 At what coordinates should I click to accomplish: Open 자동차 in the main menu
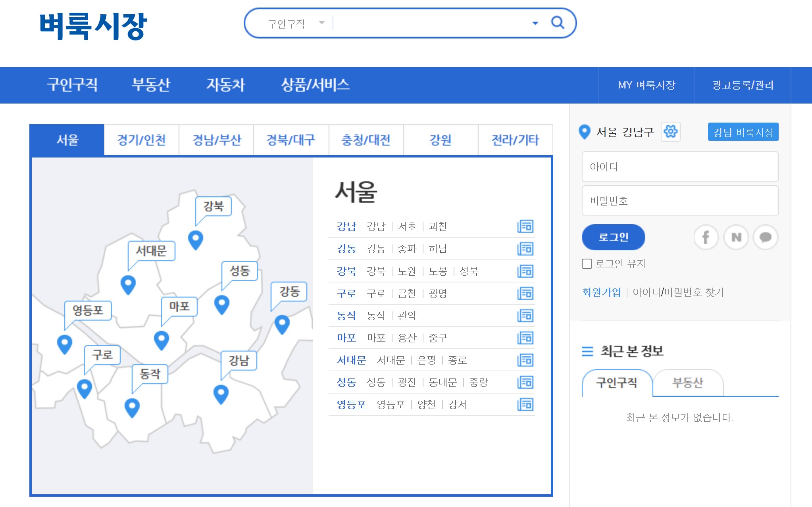(x=225, y=85)
